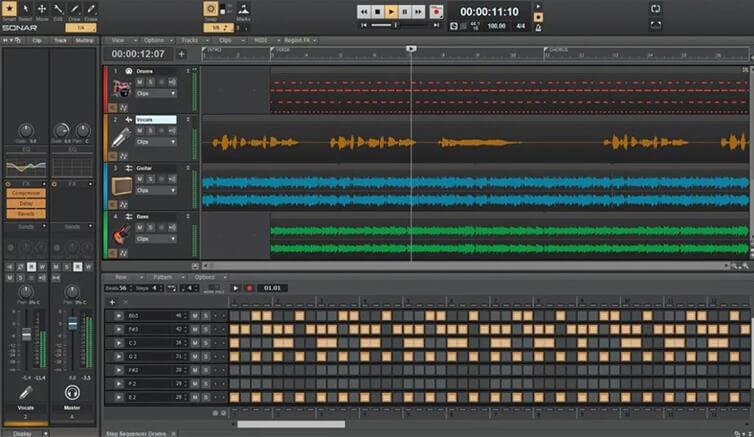Solo the Guitar track

point(150,179)
